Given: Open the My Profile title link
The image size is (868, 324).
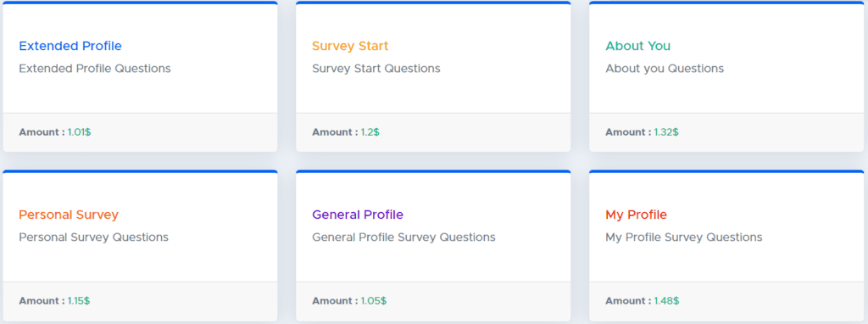Looking at the screenshot, I should [636, 215].
